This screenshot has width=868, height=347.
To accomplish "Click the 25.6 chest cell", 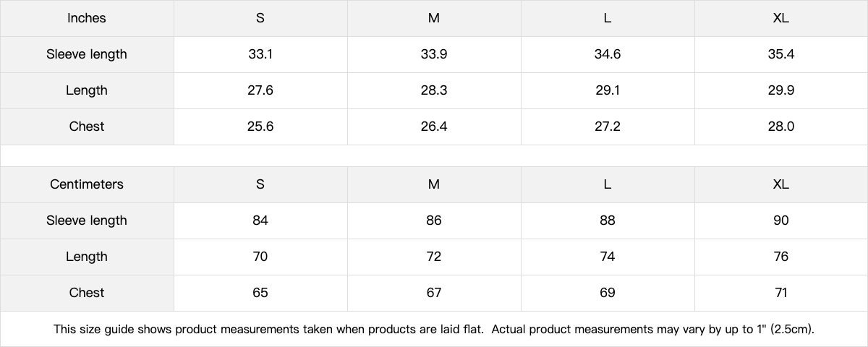I will pyautogui.click(x=260, y=127).
